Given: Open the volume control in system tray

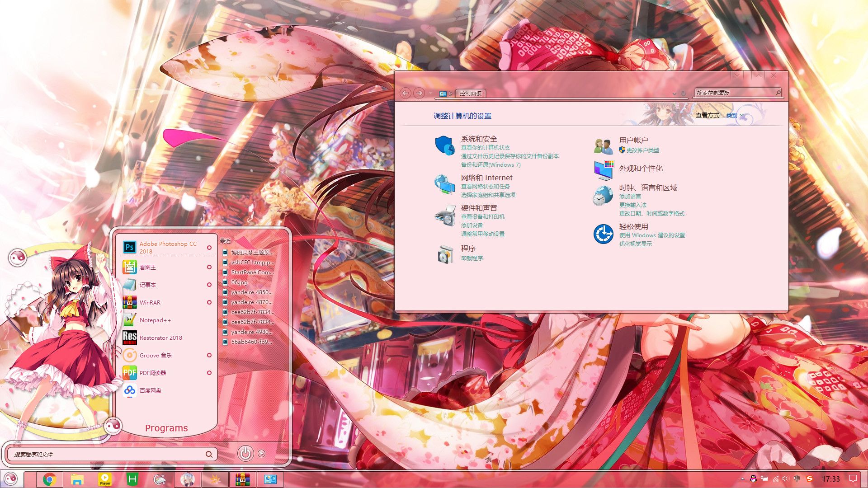Looking at the screenshot, I should point(786,479).
